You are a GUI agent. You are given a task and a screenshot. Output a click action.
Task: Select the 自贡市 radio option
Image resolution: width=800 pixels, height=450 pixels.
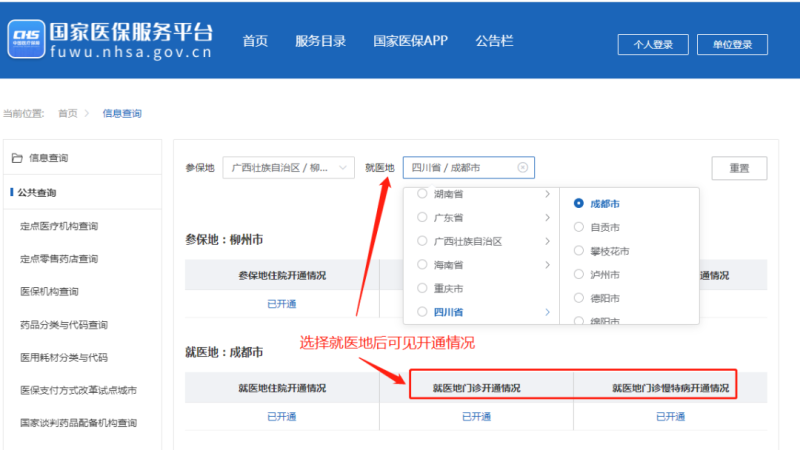coord(579,227)
